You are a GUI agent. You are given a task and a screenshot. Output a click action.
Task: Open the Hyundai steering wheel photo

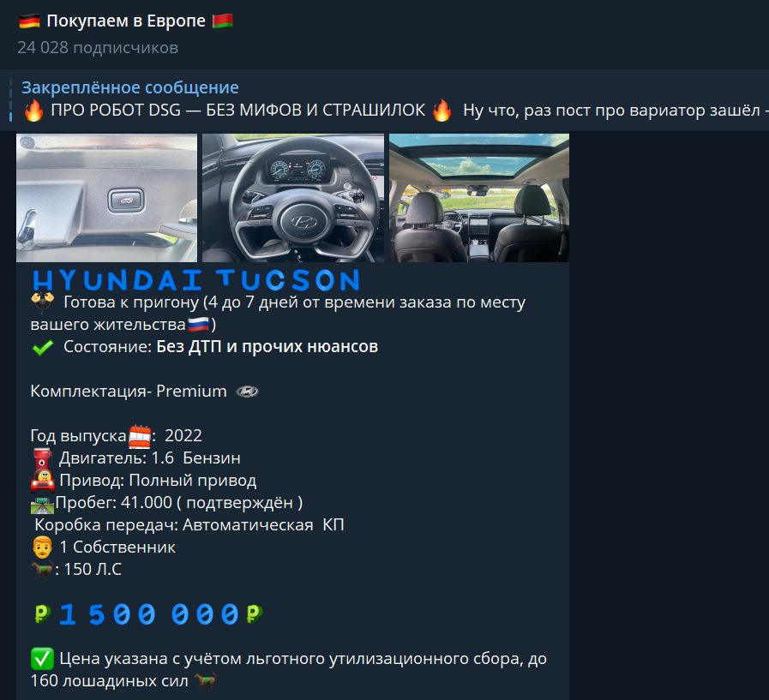point(293,198)
